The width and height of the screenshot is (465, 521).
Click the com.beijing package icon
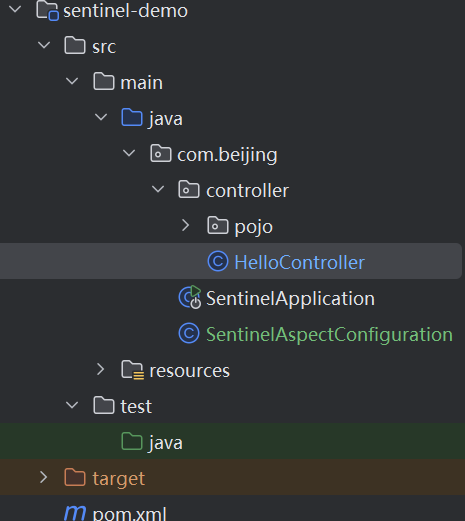(x=161, y=153)
